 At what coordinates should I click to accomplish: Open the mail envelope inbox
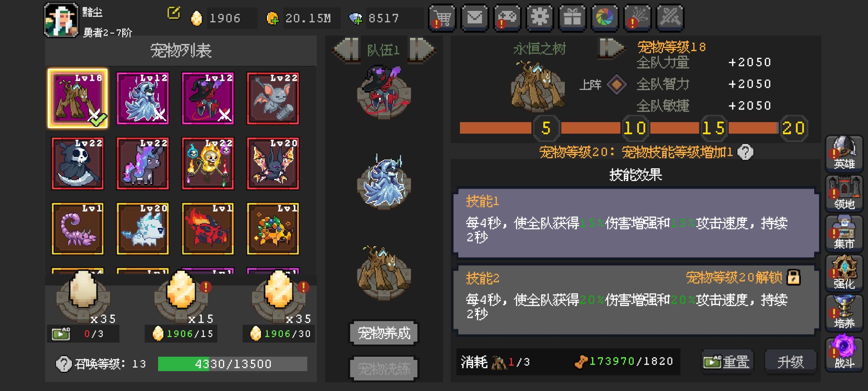[x=474, y=18]
